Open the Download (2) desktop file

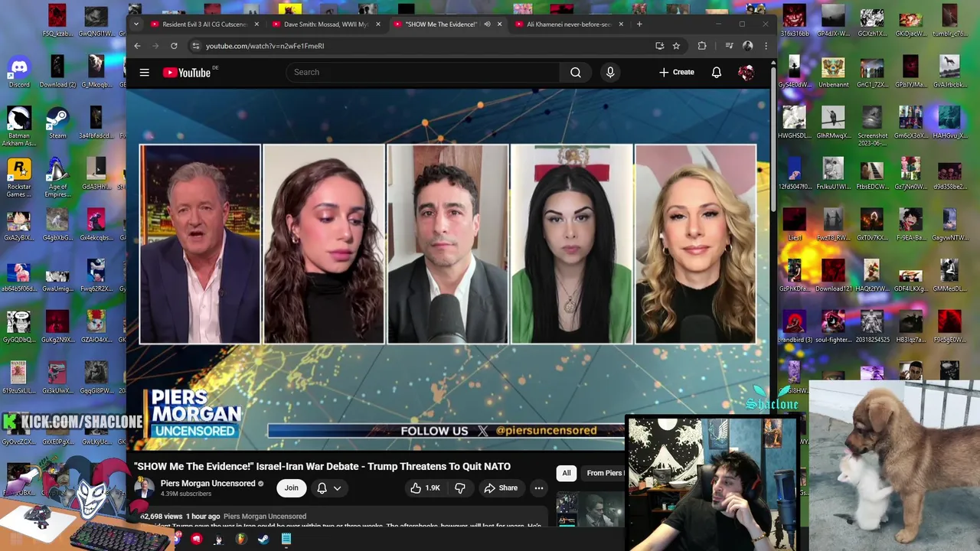[57, 73]
